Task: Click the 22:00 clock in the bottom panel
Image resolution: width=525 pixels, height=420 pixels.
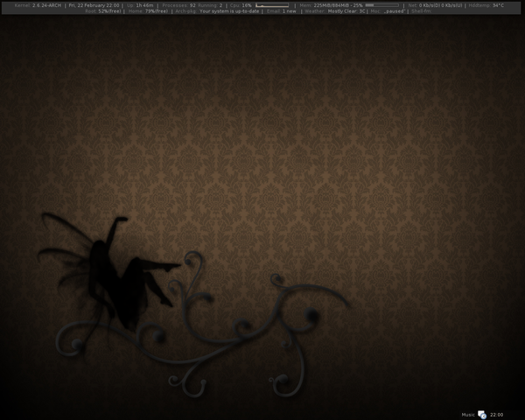Action: [x=496, y=415]
